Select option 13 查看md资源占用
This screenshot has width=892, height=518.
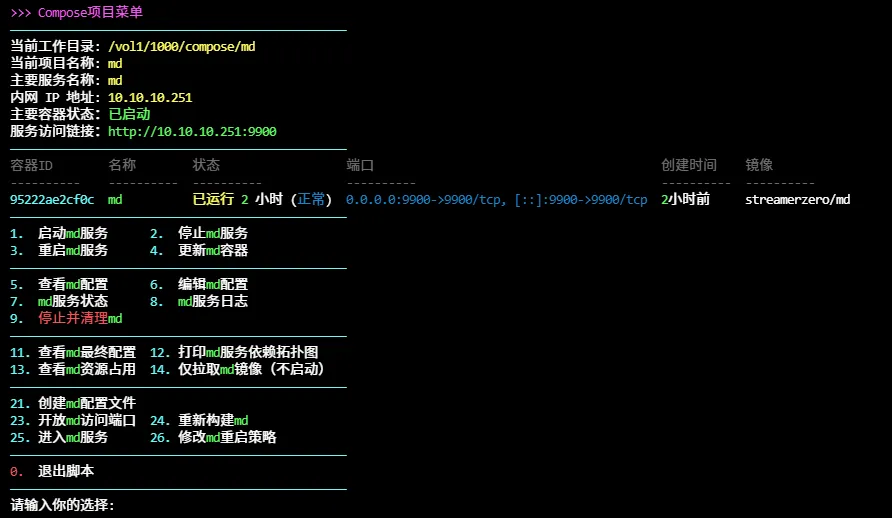pyautogui.click(x=86, y=369)
